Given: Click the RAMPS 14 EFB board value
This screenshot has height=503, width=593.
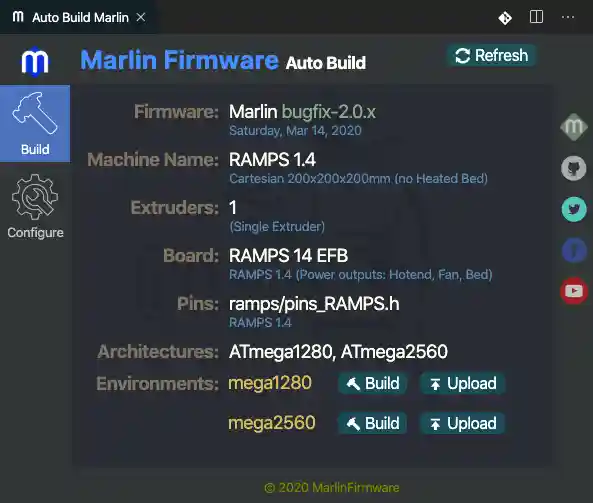Looking at the screenshot, I should pyautogui.click(x=288, y=256).
